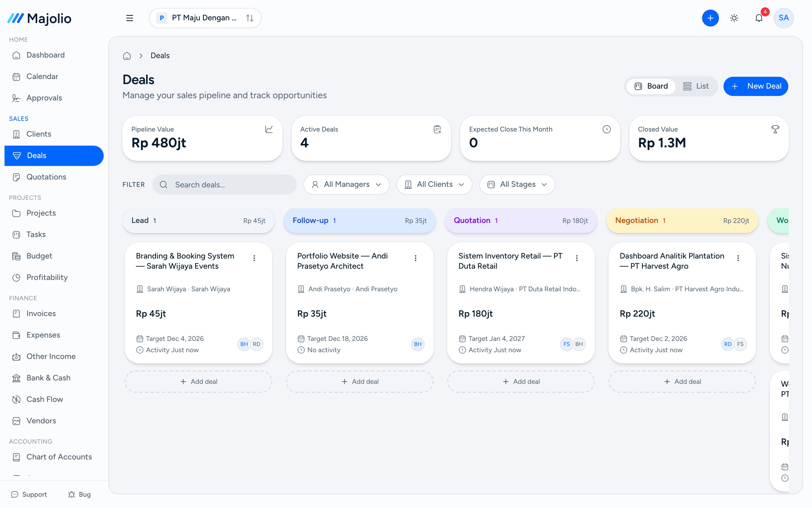This screenshot has width=812, height=508.
Task: Expand the All Managers filter
Action: pos(346,184)
